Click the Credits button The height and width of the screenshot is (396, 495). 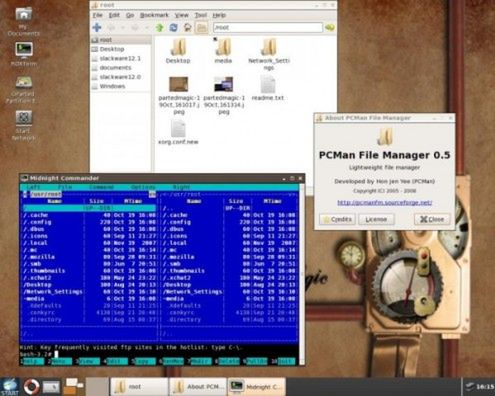337,219
